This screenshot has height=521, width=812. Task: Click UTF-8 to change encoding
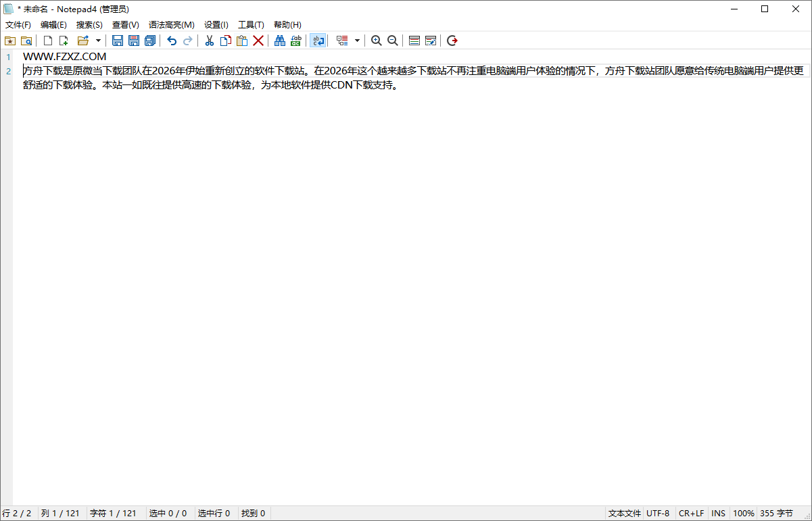point(658,513)
